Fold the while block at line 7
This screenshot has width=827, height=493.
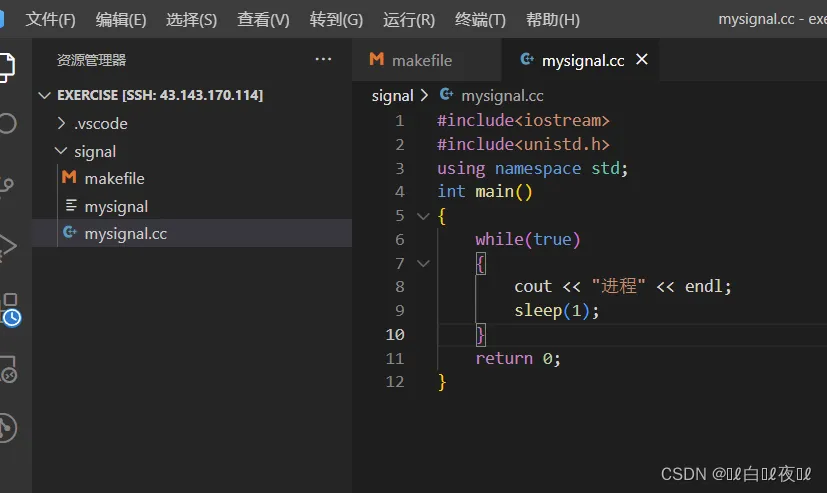coord(422,263)
